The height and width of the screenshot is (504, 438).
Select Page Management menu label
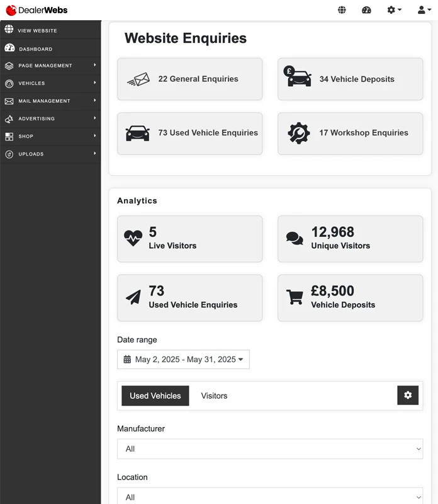(x=45, y=66)
